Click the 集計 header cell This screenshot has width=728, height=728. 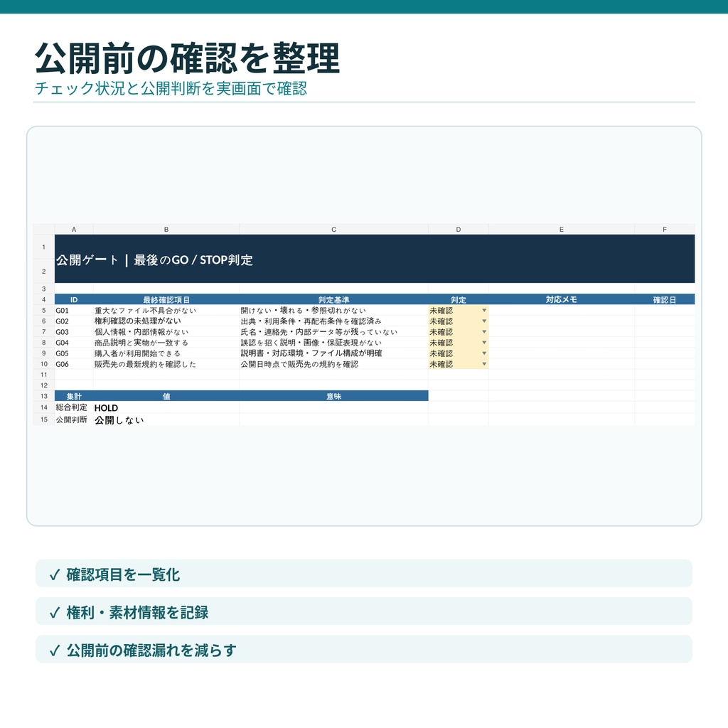(74, 396)
